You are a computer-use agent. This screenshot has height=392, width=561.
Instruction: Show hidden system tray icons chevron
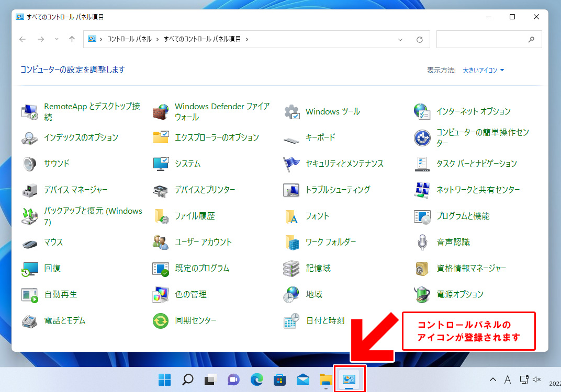[492, 379]
